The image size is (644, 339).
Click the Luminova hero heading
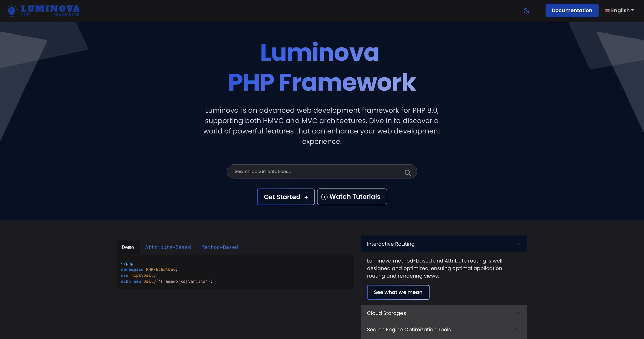[x=320, y=52]
